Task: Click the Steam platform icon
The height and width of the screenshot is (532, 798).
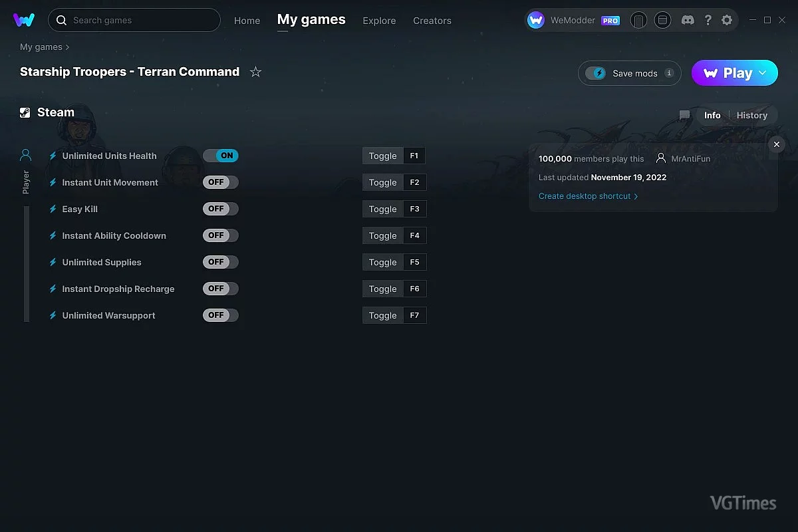Action: pyautogui.click(x=25, y=112)
